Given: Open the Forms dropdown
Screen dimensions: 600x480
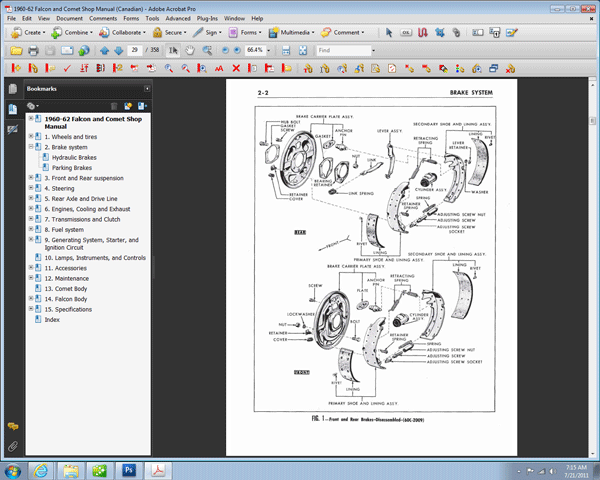Looking at the screenshot, I should click(245, 33).
